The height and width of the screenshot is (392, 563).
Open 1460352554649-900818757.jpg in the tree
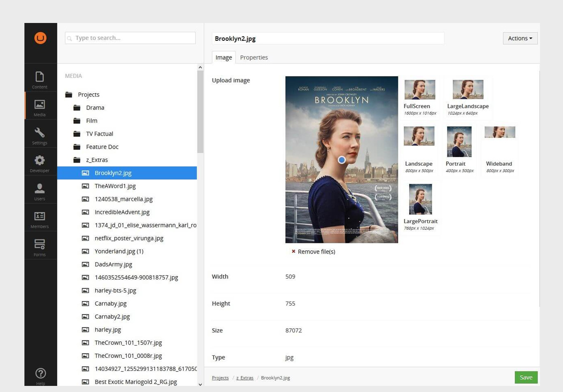click(136, 278)
